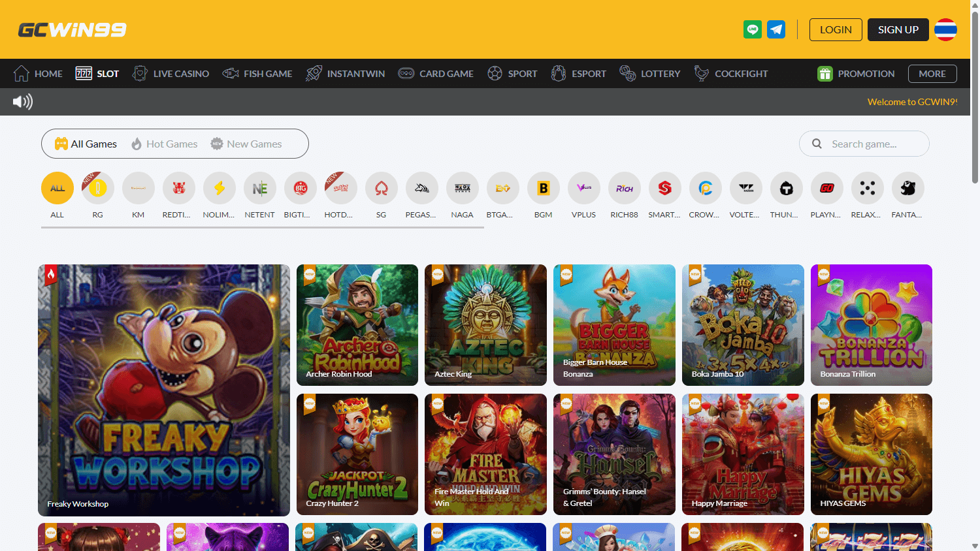Screen dimensions: 980x551
Task: Select the NETENT provider icon
Action: tap(259, 188)
